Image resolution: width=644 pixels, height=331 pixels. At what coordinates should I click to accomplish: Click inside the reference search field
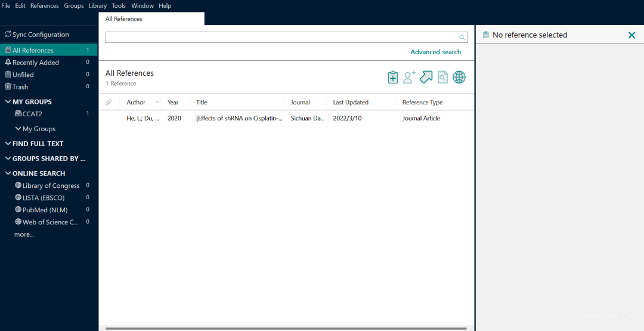tap(280, 38)
